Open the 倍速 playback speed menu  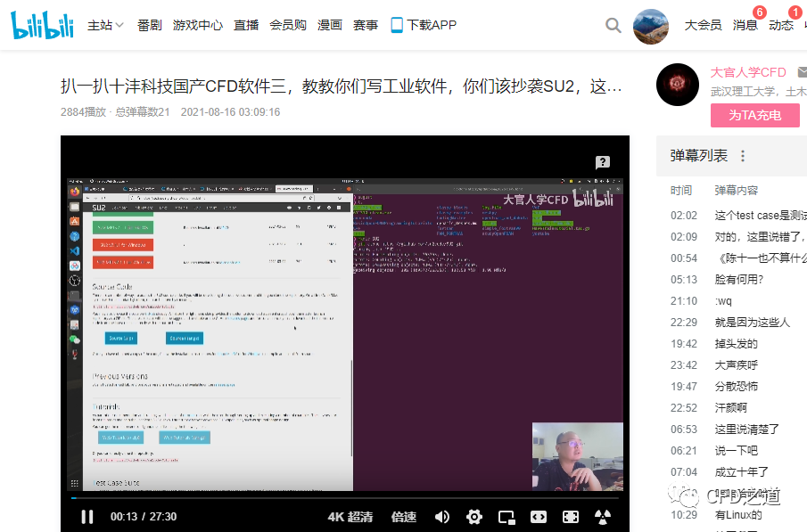[x=403, y=517]
